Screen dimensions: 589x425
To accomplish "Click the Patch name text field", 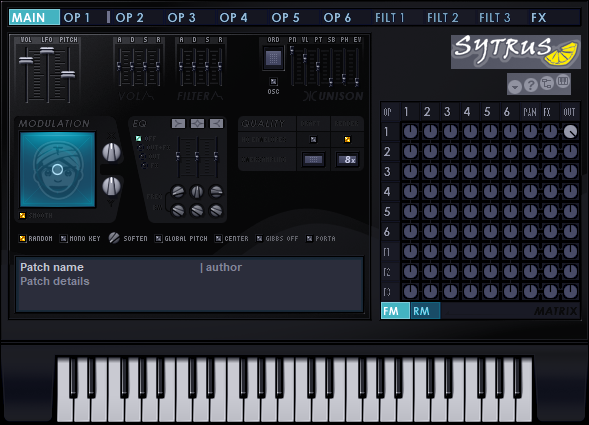I will tap(52, 267).
